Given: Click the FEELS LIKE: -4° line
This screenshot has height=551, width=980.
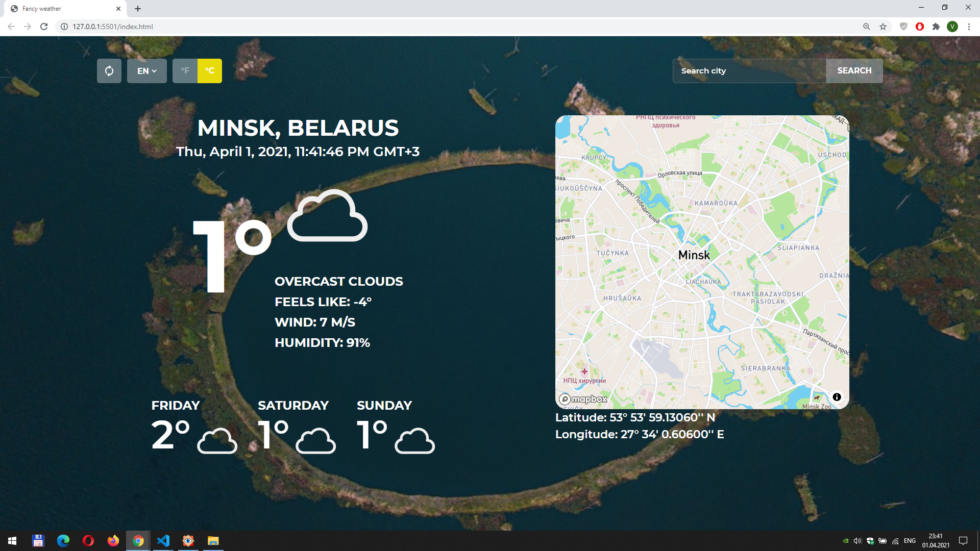Looking at the screenshot, I should (323, 302).
